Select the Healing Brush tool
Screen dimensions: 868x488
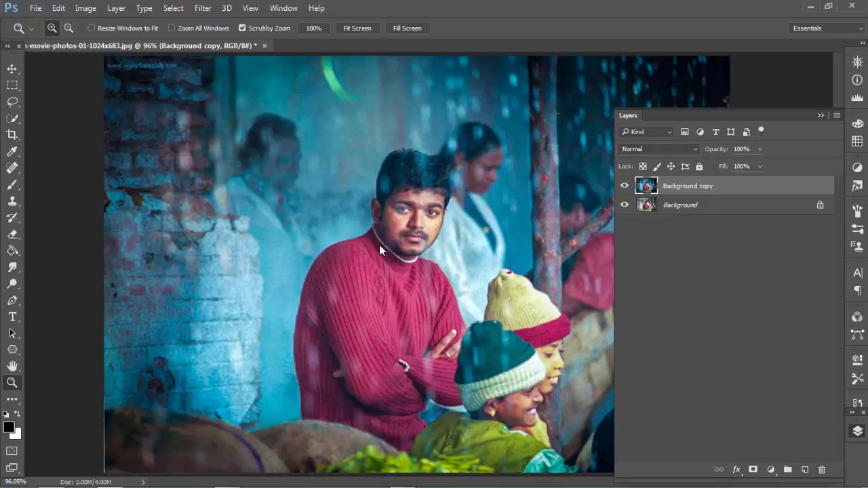pyautogui.click(x=12, y=168)
